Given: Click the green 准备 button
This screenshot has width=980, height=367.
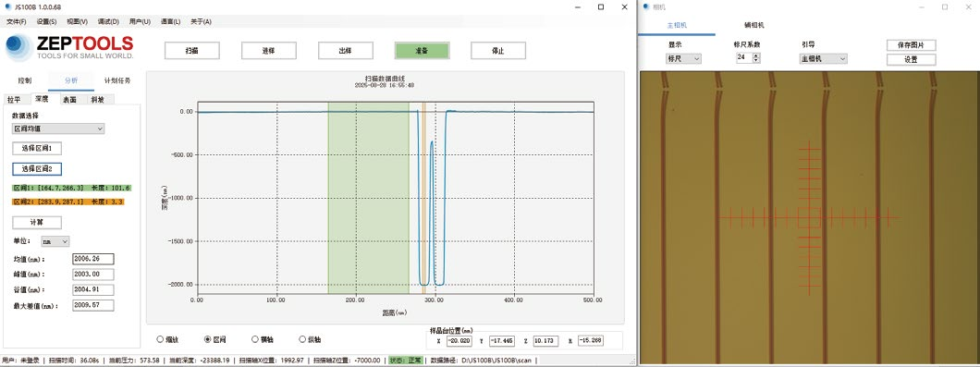Looking at the screenshot, I should point(422,51).
